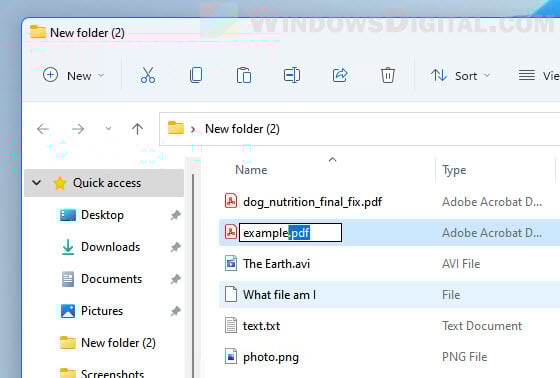This screenshot has width=560, height=378.
Task: Click the Paste clipboard icon
Action: coord(244,75)
